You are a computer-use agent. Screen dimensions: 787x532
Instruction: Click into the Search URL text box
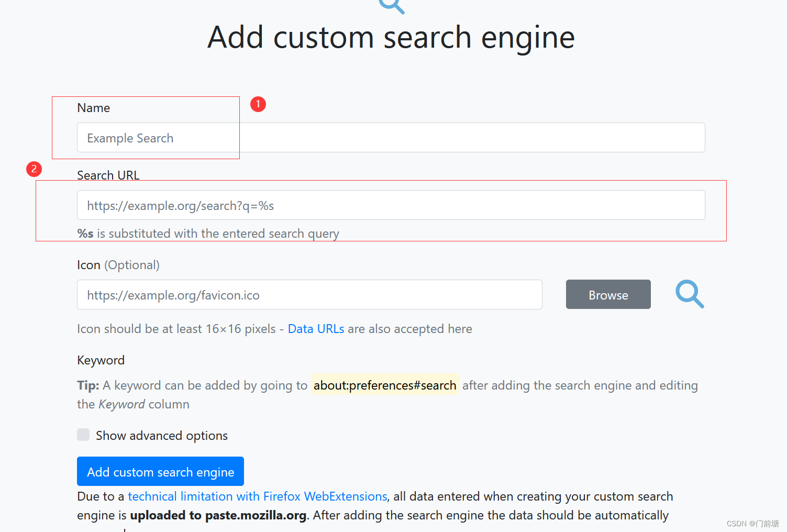point(391,205)
